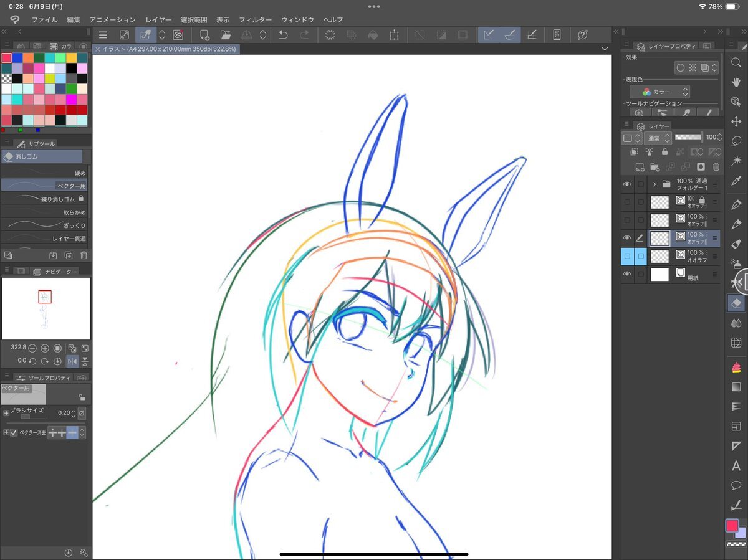The image size is (748, 560).
Task: Click the new raster layer icon
Action: coord(640,167)
